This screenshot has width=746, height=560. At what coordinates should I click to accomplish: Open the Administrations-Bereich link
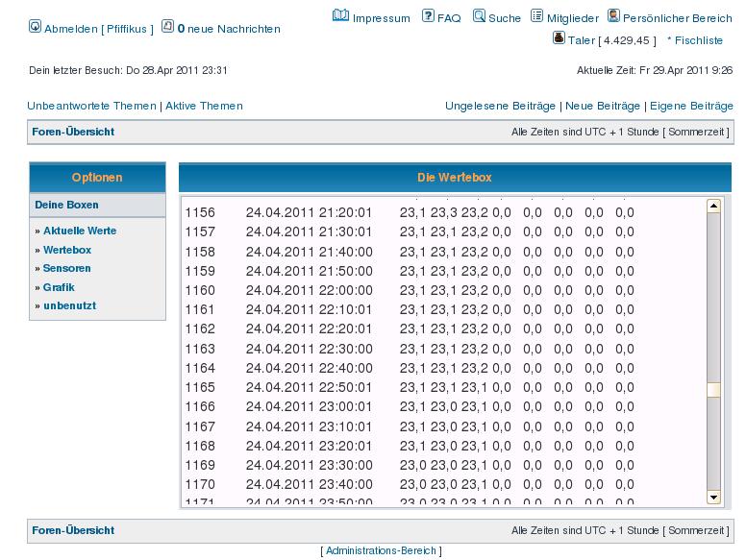point(382,551)
